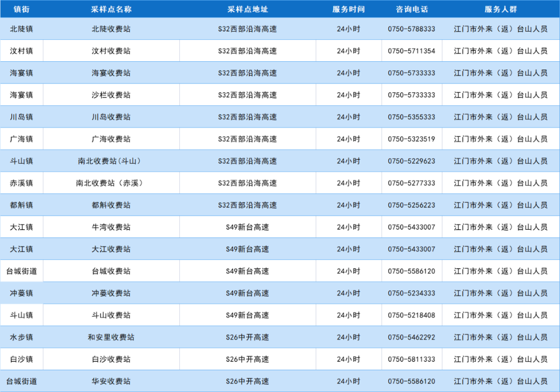Click the 和安里收费站 cell
This screenshot has width=560, height=392.
pos(111,338)
